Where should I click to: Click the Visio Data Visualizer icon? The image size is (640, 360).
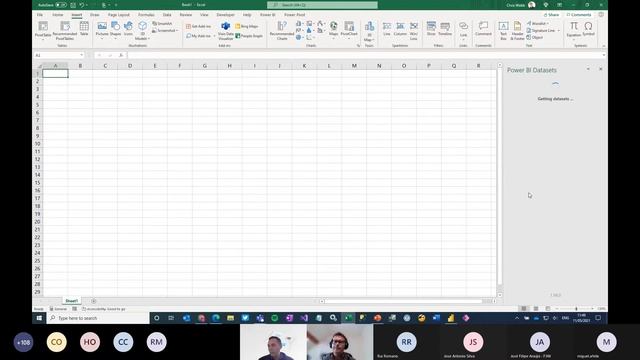pos(225,30)
